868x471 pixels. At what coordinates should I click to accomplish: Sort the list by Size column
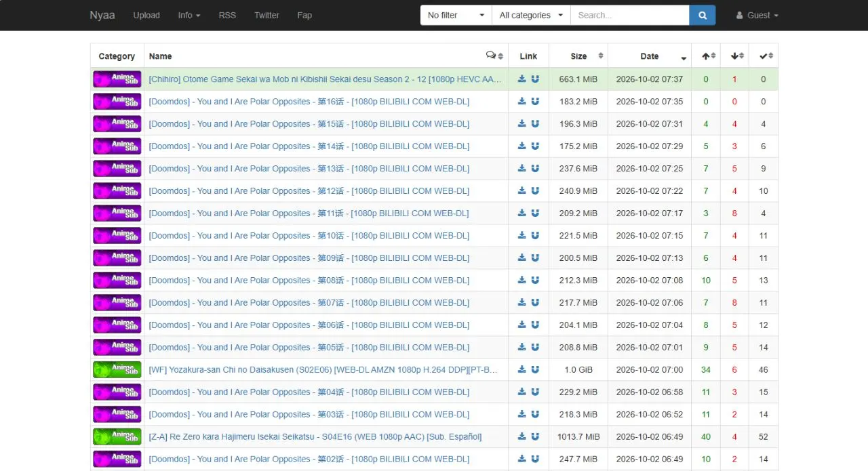pos(578,56)
